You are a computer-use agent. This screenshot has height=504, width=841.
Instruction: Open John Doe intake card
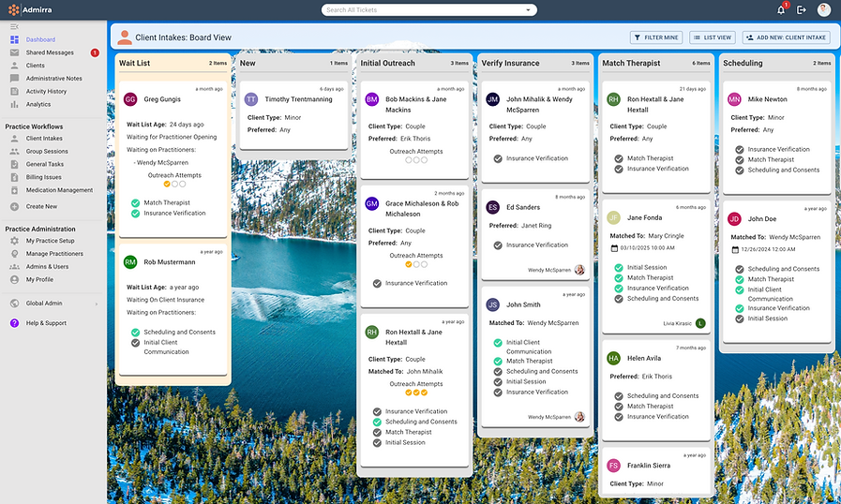coord(776,272)
